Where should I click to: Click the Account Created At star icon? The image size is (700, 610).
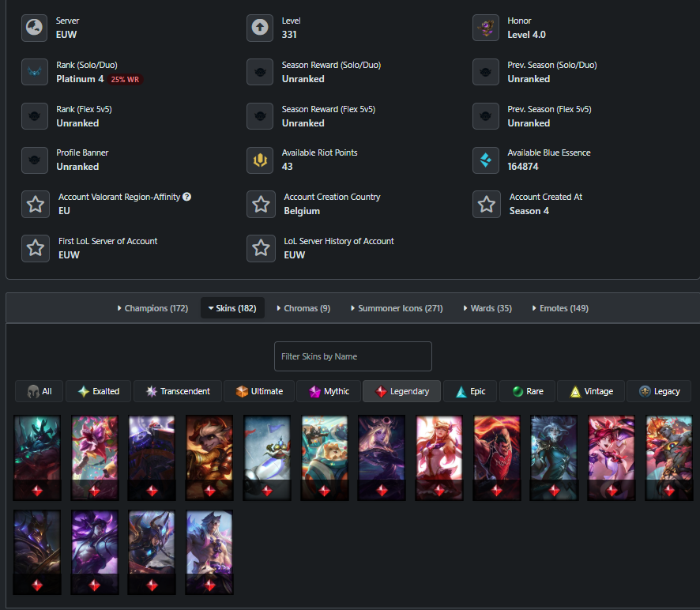click(487, 204)
